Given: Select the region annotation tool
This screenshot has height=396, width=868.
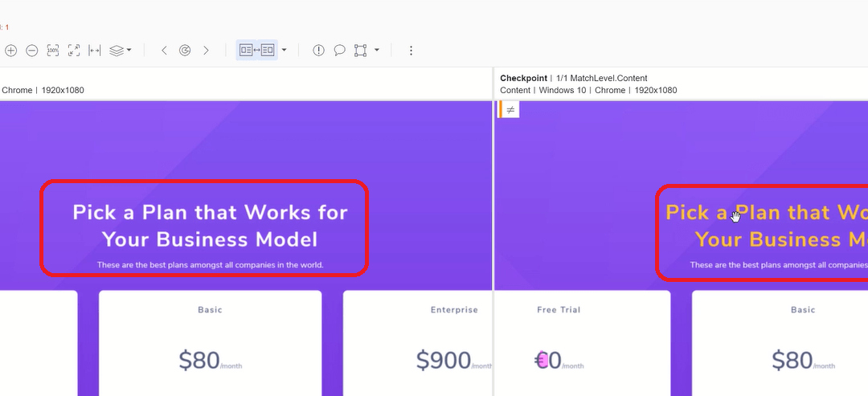Looking at the screenshot, I should tap(361, 51).
